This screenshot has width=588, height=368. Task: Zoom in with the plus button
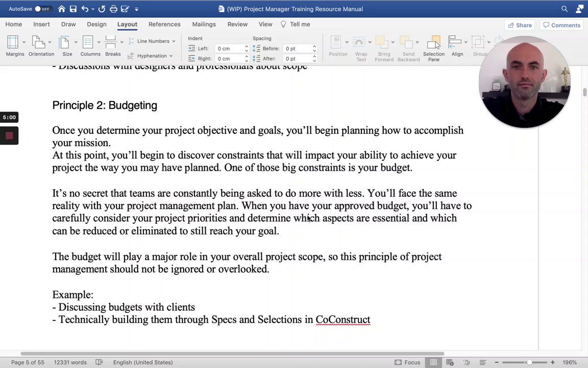coord(552,362)
